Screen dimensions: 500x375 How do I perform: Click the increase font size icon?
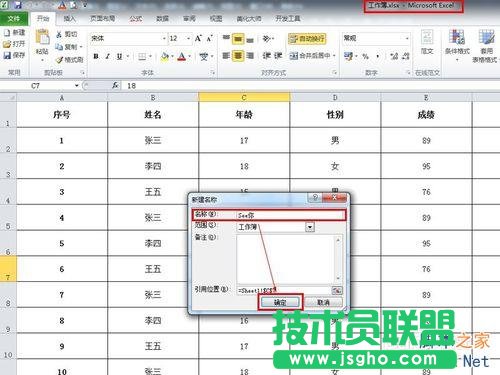click(x=198, y=38)
